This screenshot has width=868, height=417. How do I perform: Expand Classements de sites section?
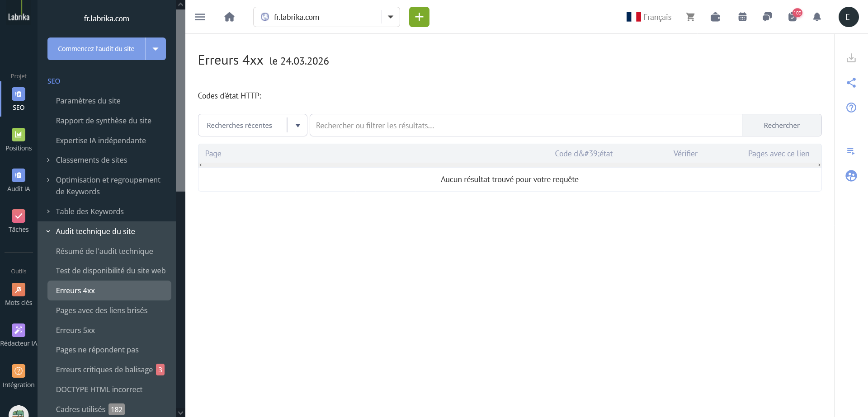[48, 160]
